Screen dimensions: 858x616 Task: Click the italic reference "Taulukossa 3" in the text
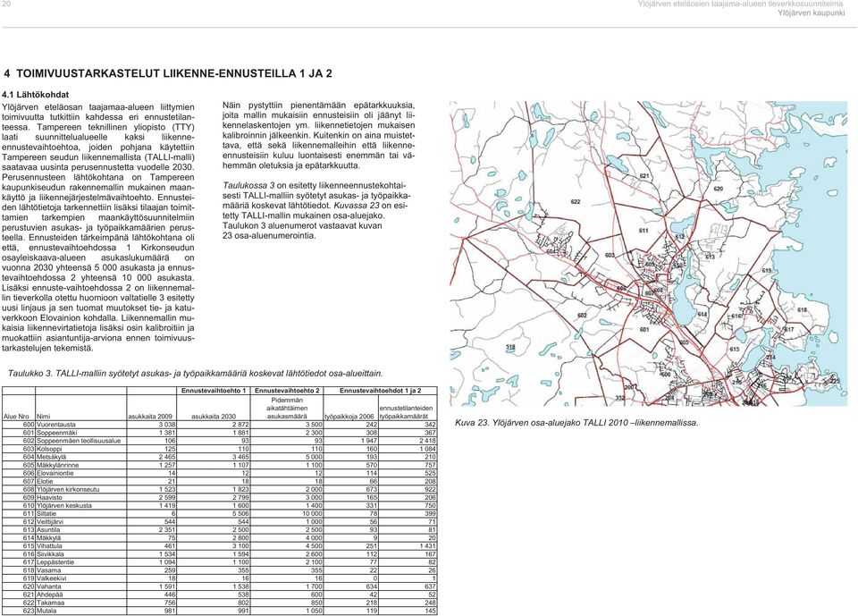click(248, 186)
